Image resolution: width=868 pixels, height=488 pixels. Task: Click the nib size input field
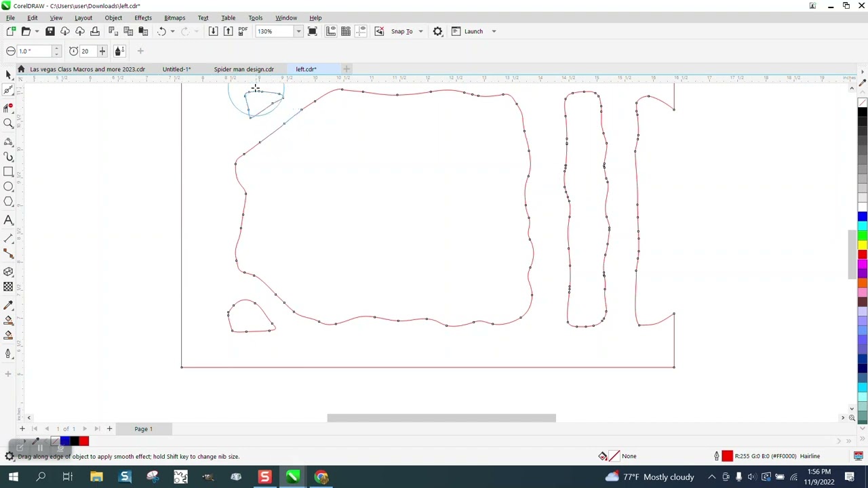pyautogui.click(x=34, y=51)
